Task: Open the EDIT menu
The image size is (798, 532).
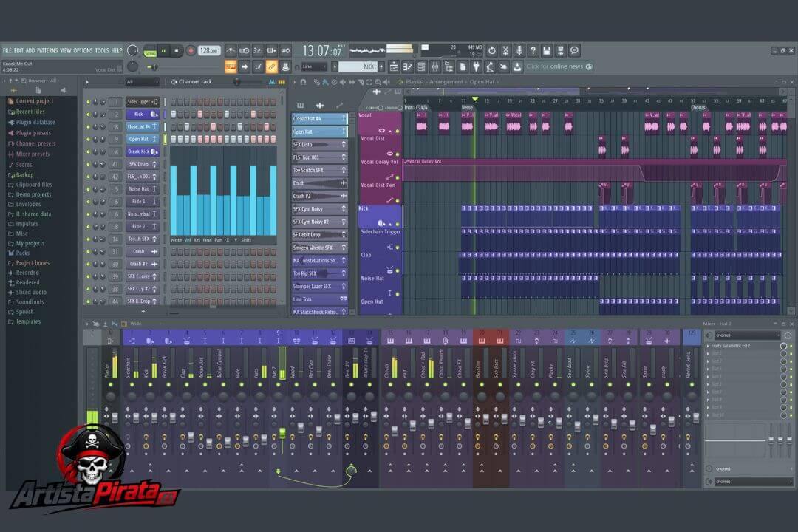Action: (18, 50)
